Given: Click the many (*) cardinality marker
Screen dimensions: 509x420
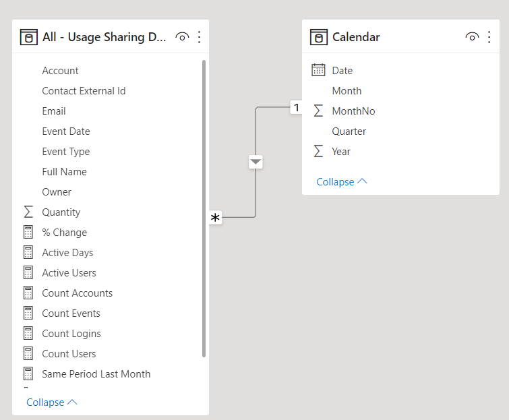Looking at the screenshot, I should click(x=215, y=218).
